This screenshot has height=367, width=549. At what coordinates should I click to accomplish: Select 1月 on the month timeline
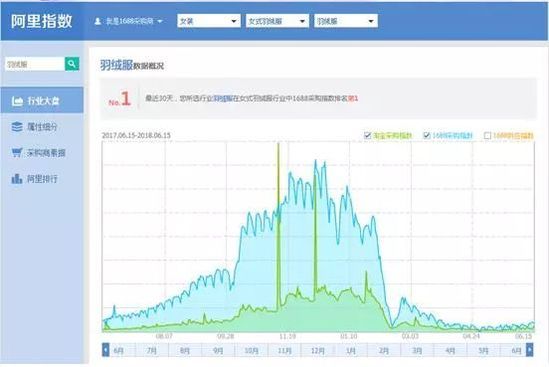[x=351, y=350]
